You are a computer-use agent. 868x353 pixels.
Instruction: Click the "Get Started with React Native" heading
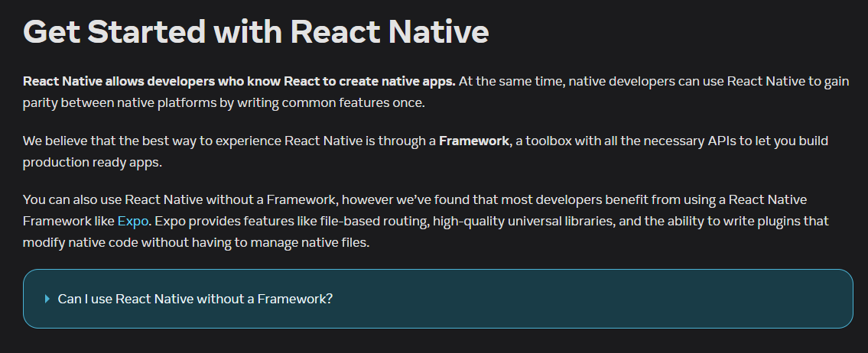point(256,32)
